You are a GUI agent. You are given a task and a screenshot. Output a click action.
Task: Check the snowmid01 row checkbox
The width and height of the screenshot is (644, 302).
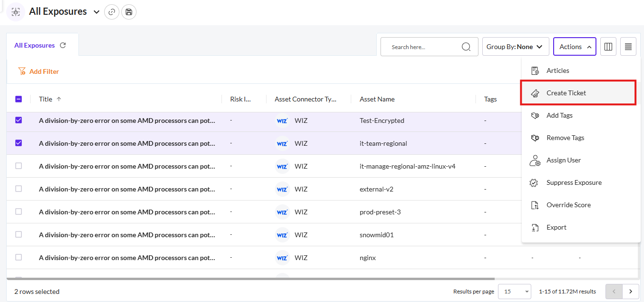click(19, 234)
